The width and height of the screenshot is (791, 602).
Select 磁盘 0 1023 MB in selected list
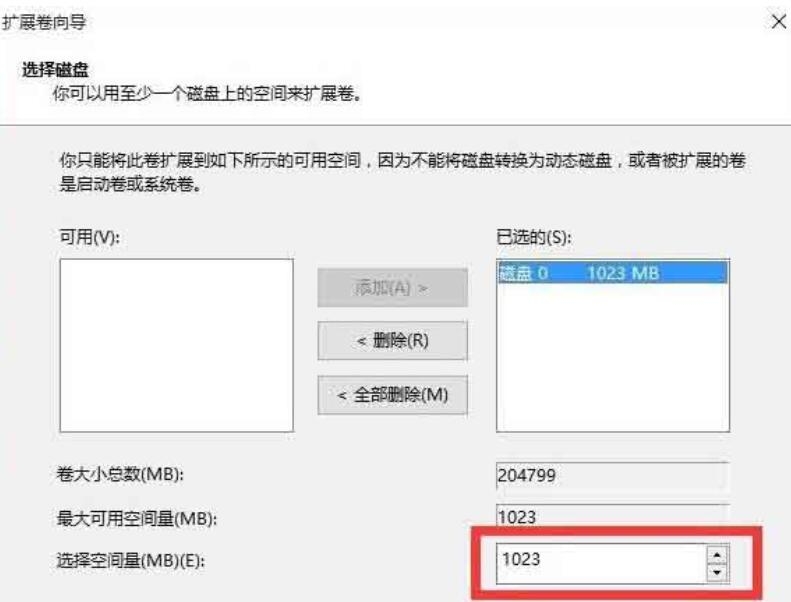612,273
